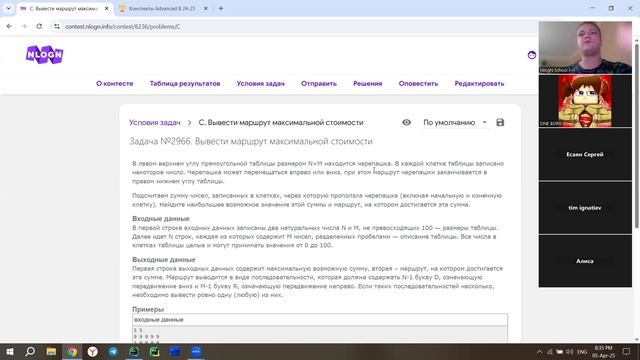Select the 'C. Вывести маршрут' browser tab
Viewport: 640px width, 360px height.
pos(63,8)
